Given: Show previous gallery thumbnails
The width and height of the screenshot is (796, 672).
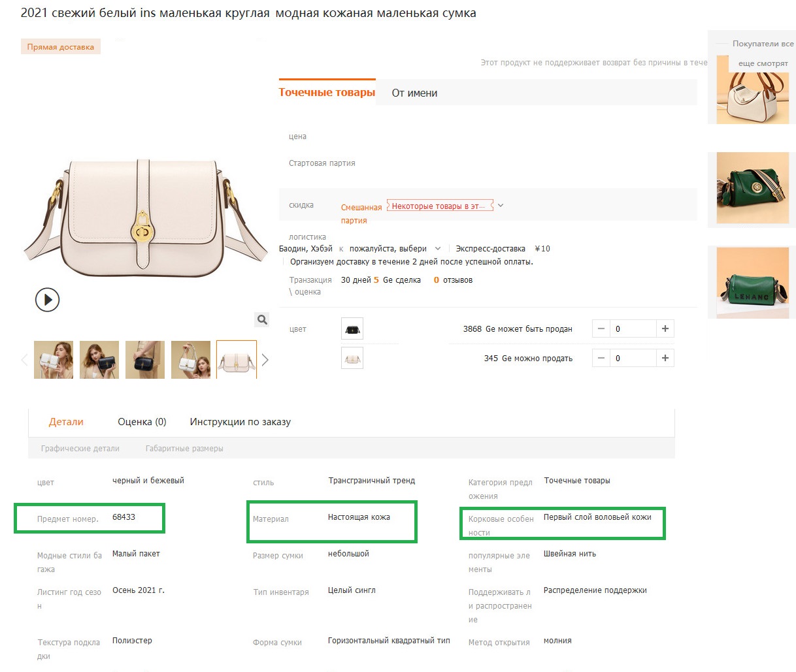Looking at the screenshot, I should [x=25, y=360].
